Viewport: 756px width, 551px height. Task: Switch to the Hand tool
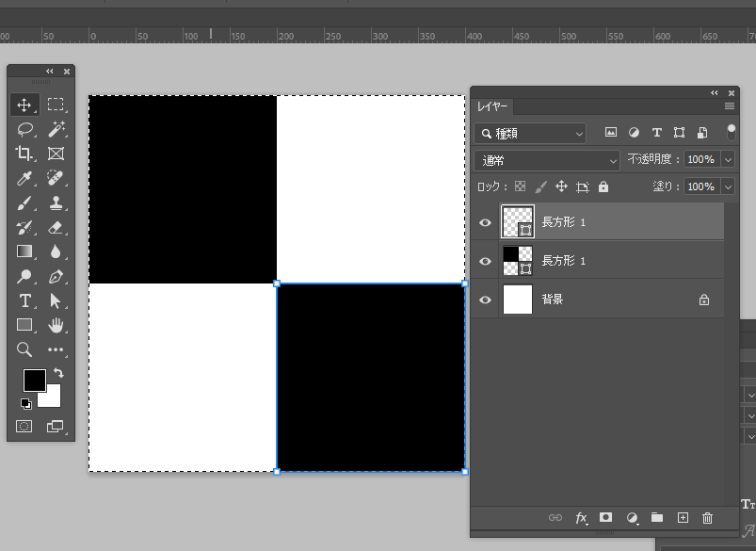tap(56, 326)
